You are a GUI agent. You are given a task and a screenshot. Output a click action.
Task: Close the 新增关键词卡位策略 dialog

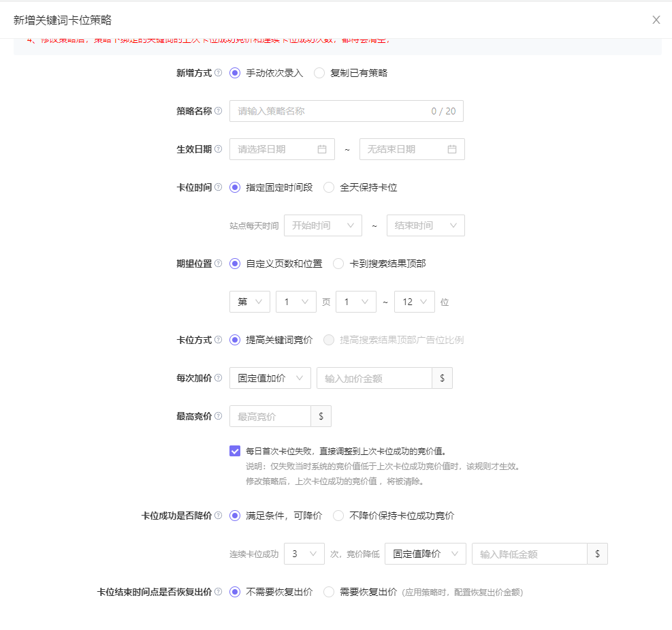coord(656,20)
